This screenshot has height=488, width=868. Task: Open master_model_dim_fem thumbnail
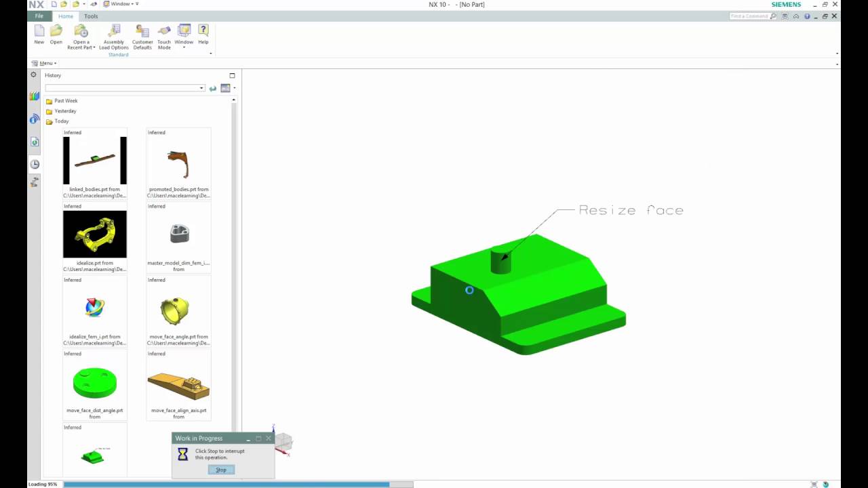(178, 235)
